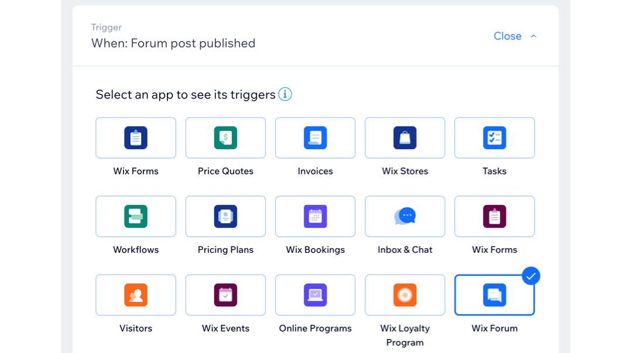This screenshot has width=644, height=353.
Task: Select the Tasks checklist icon
Action: (495, 138)
